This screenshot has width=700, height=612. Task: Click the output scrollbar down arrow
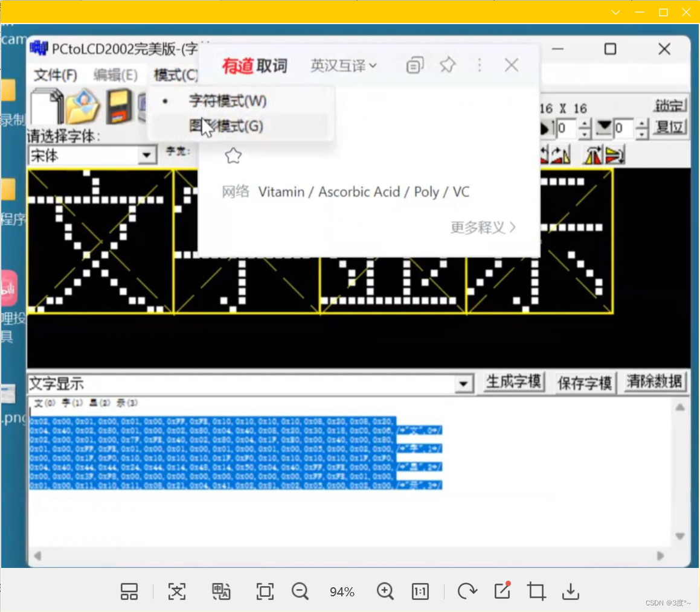[680, 536]
